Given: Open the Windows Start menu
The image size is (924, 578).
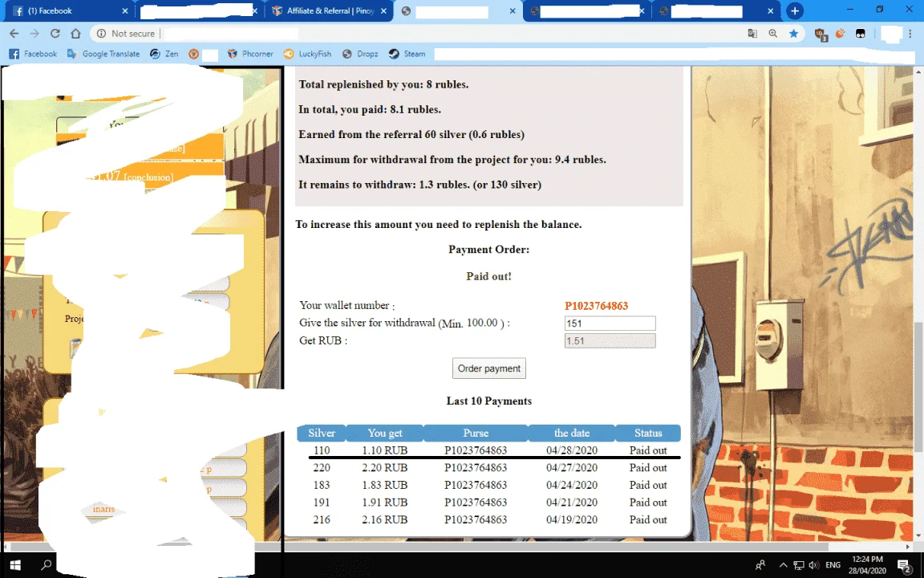Looking at the screenshot, I should pyautogui.click(x=14, y=565).
